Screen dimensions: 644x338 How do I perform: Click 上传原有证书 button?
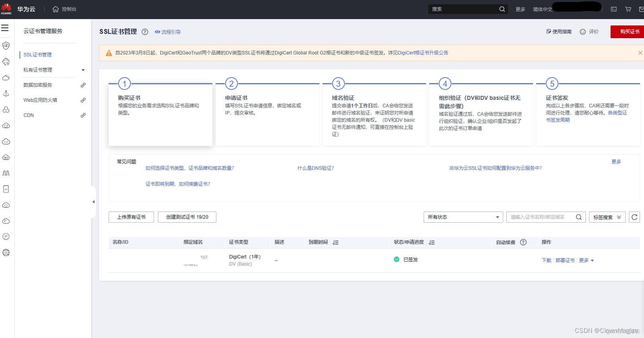(x=131, y=217)
